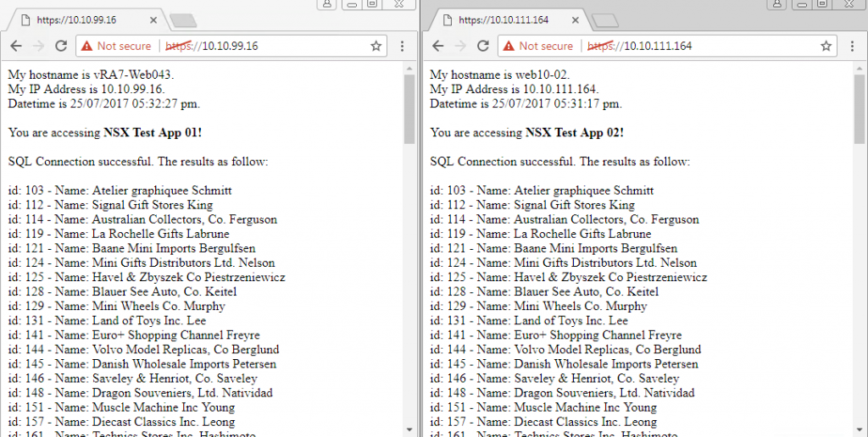Open user profile button in the 10.10.111.164 window
The width and height of the screenshot is (868, 437).
[777, 4]
